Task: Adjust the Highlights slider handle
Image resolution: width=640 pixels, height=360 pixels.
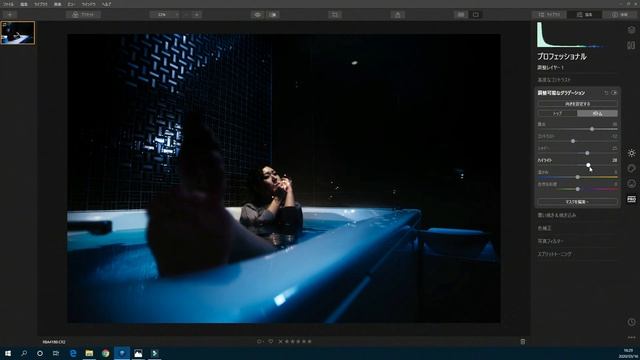Action: 588,165
